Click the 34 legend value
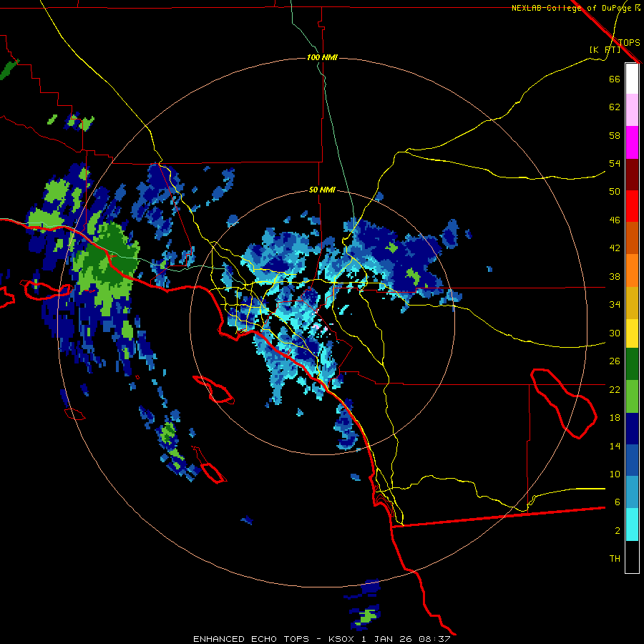This screenshot has height=644, width=644. pyautogui.click(x=615, y=305)
